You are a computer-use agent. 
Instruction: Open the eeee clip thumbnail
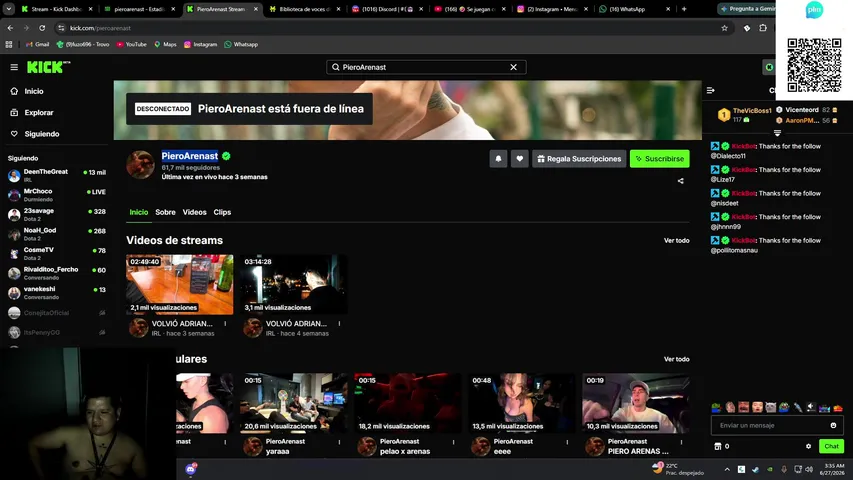(x=522, y=403)
